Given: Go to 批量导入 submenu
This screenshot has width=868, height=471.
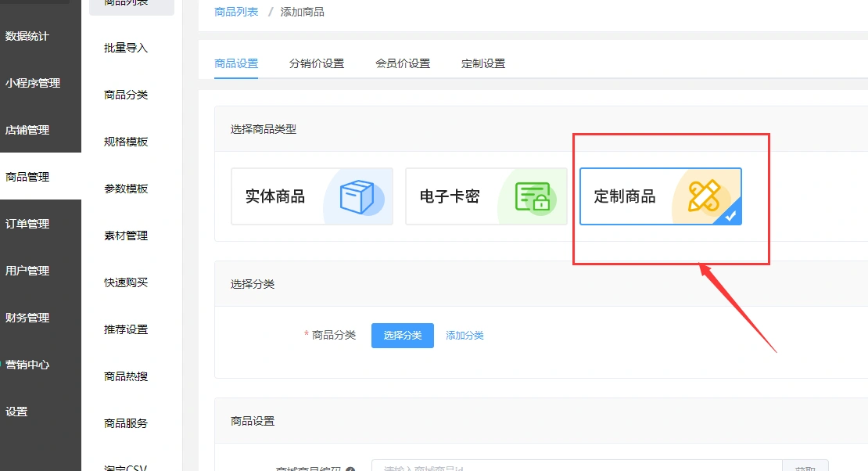Looking at the screenshot, I should click(x=126, y=49).
